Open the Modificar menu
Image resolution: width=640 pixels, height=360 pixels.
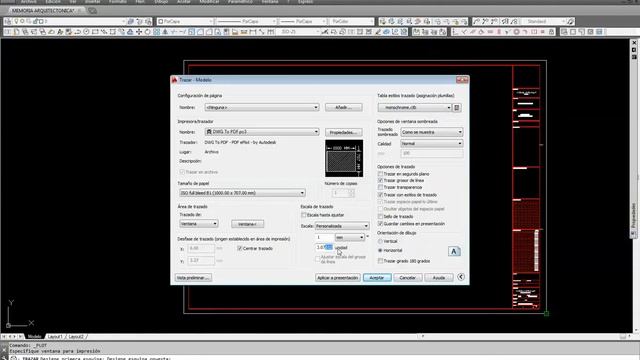tap(209, 2)
